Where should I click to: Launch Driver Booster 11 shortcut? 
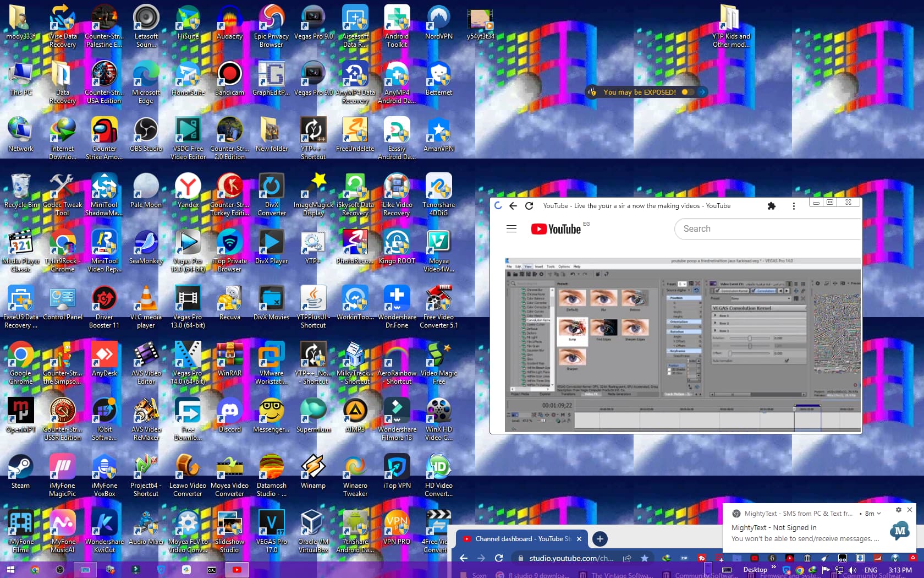click(104, 307)
